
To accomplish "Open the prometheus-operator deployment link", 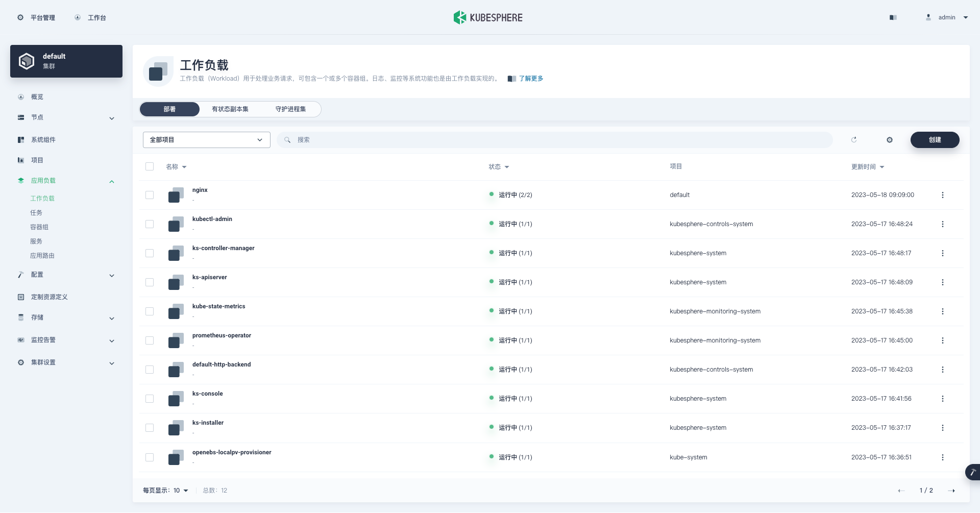I will point(222,335).
